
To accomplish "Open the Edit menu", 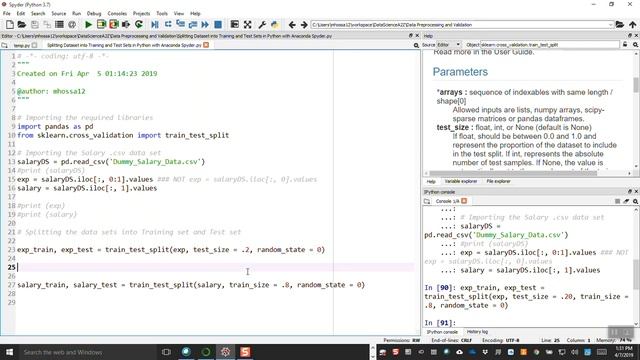I will [x=21, y=13].
